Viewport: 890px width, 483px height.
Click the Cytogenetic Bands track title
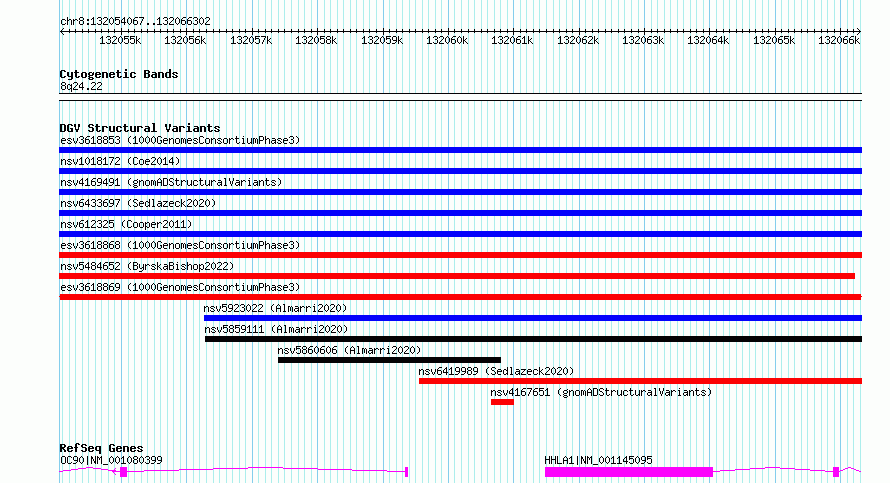[x=119, y=74]
